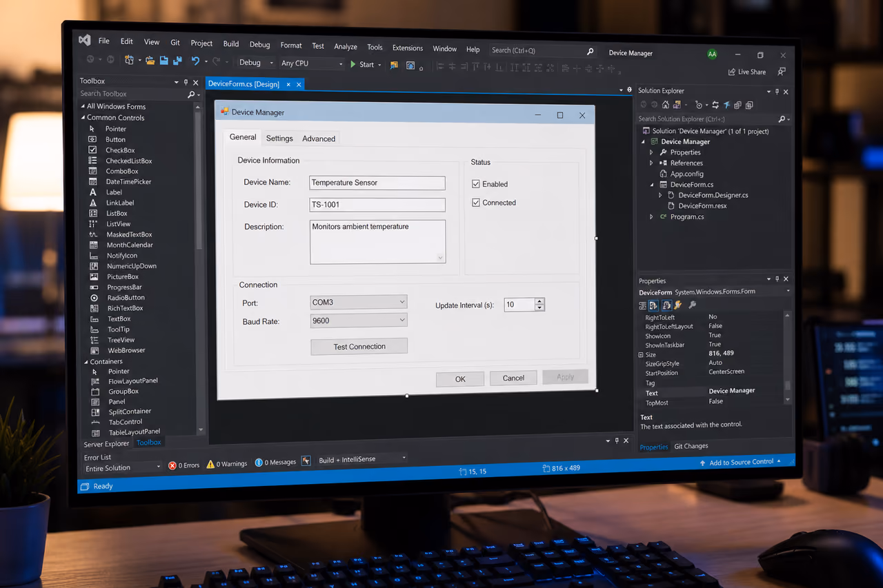Pin the Solution Explorer panel
883x588 pixels.
777,92
